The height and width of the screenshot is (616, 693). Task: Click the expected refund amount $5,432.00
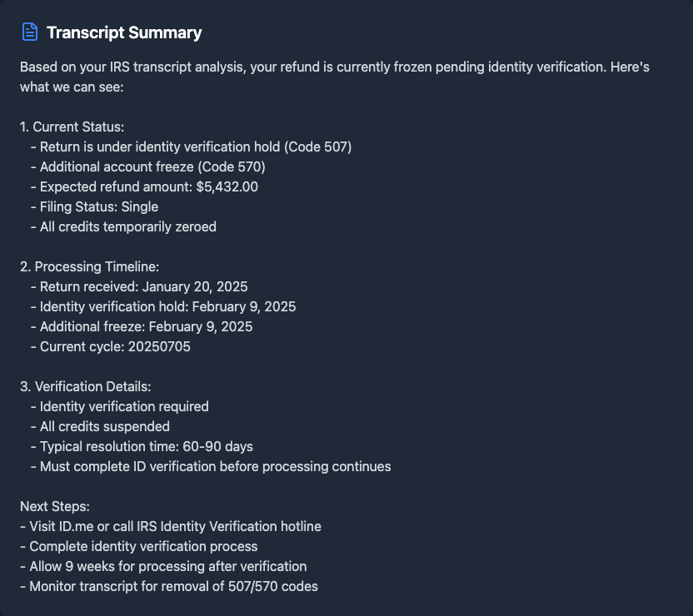[227, 186]
